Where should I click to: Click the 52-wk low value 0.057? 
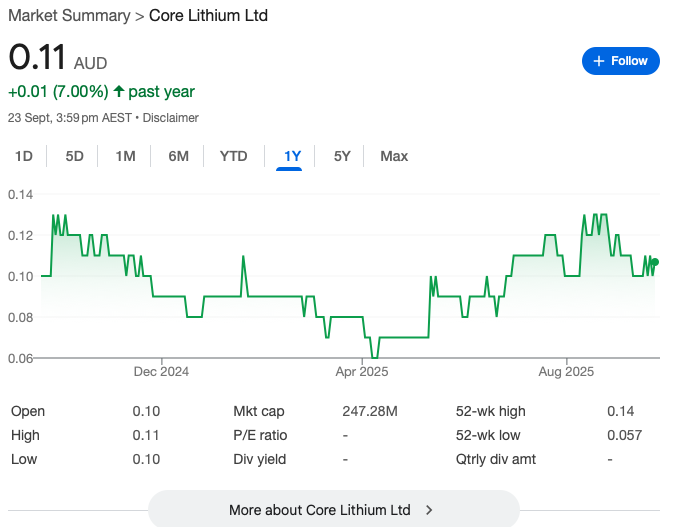click(624, 435)
